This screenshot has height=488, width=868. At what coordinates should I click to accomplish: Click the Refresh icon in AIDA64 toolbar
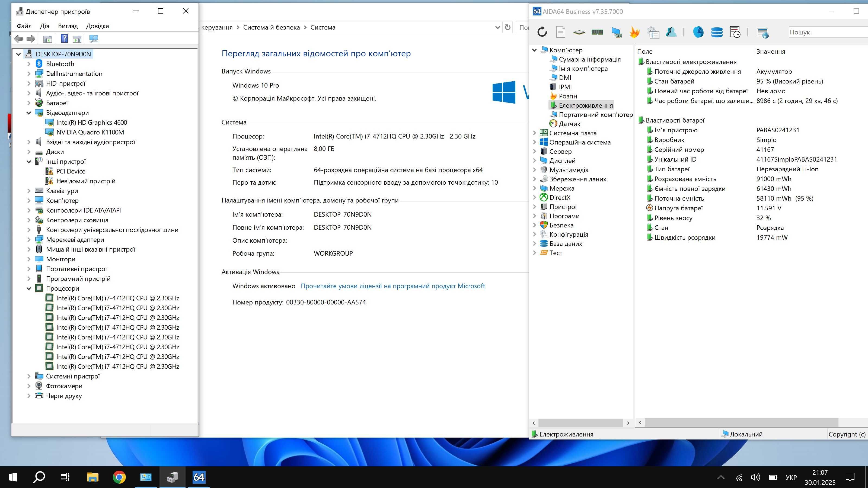(x=542, y=32)
